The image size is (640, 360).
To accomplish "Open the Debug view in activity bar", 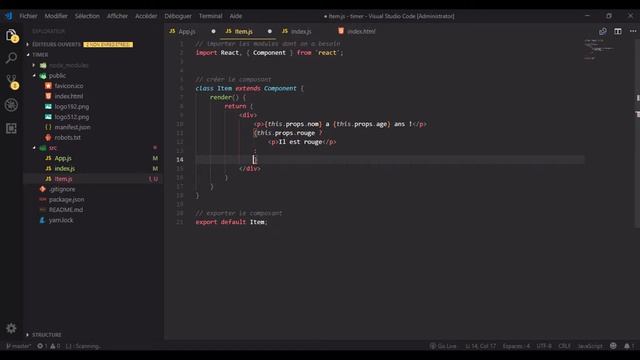I will pyautogui.click(x=11, y=105).
